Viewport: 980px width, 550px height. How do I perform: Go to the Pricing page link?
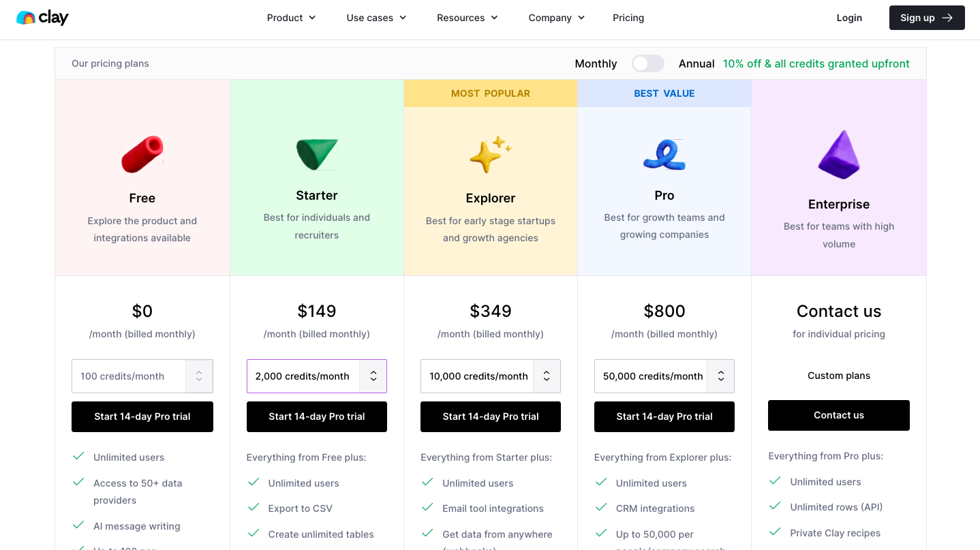coord(628,18)
